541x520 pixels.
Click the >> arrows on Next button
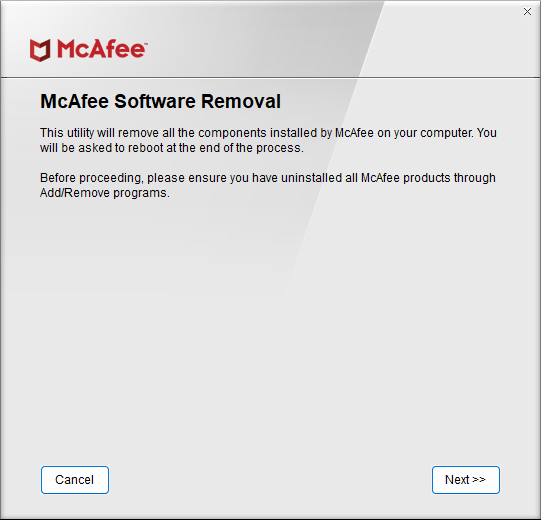pyautogui.click(x=479, y=480)
